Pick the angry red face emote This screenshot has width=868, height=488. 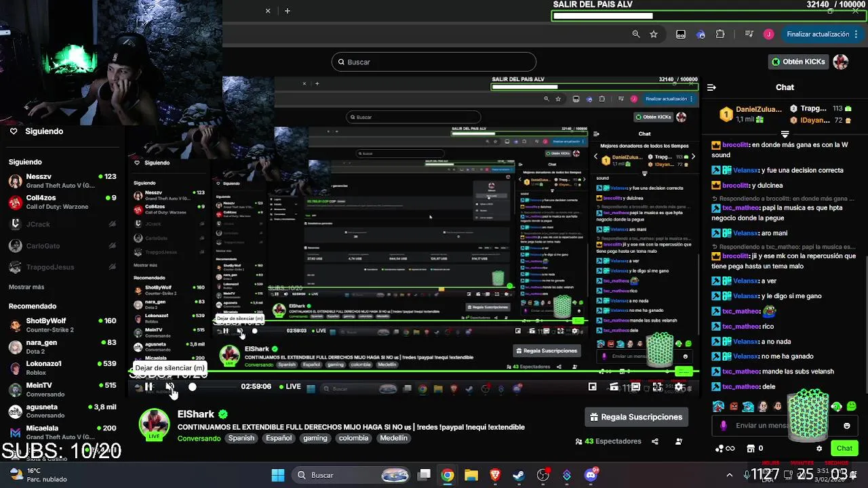click(734, 407)
